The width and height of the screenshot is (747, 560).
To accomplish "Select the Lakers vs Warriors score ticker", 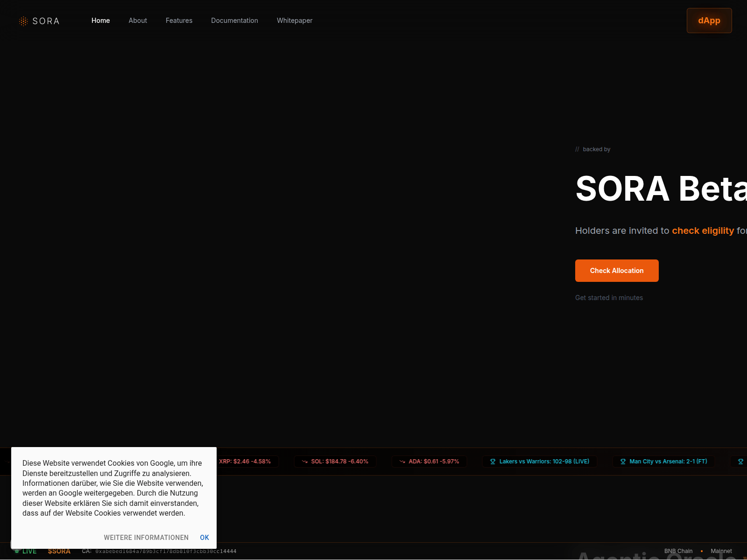I will pos(540,462).
